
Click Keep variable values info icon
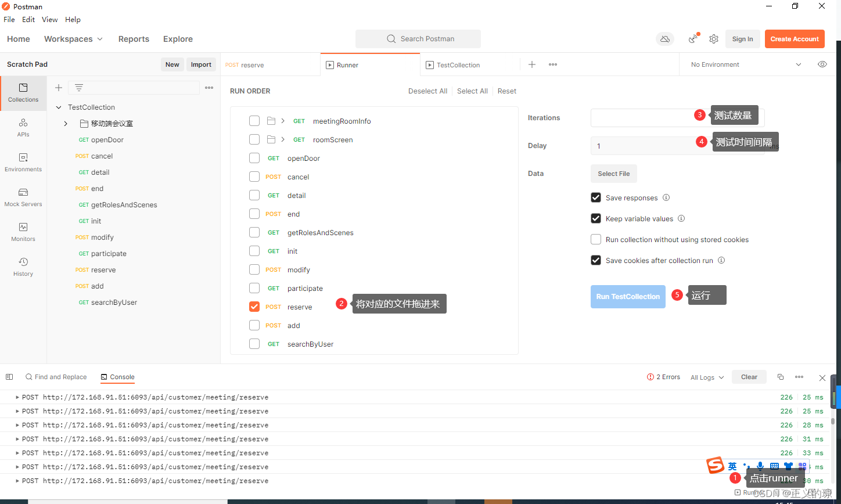coord(681,218)
